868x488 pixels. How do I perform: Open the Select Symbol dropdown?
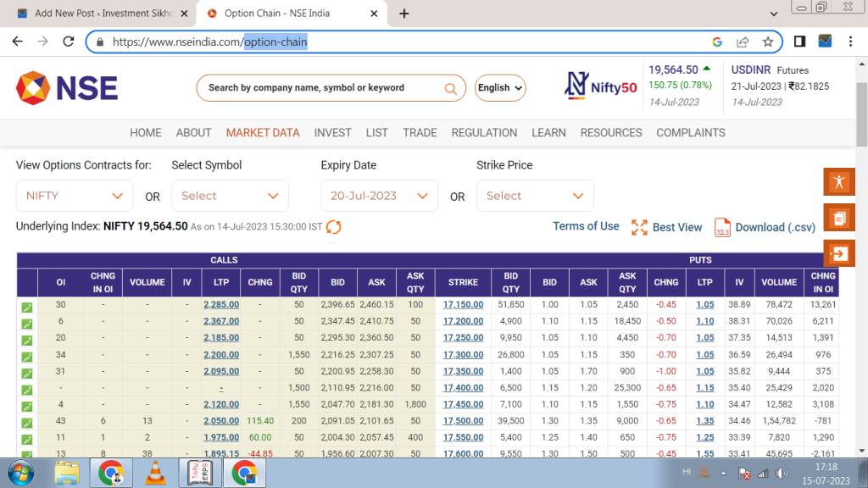coord(230,196)
